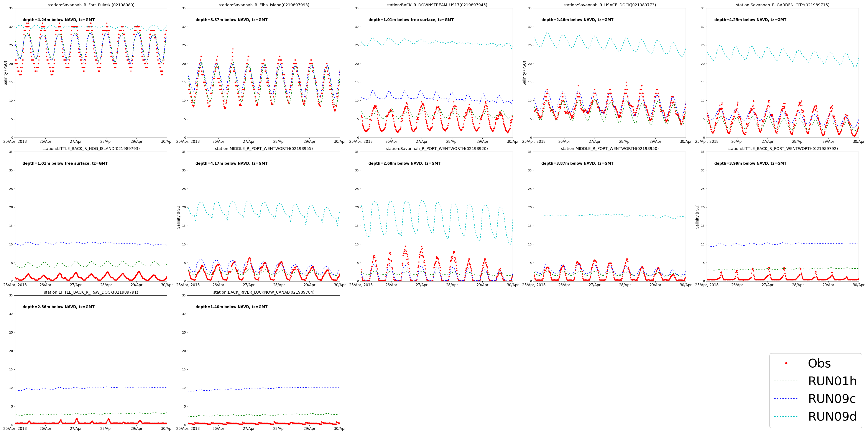868x434 pixels.
Task: Click Salinity (PSU) label of Fort Pulaski plot
Action: [x=5, y=73]
